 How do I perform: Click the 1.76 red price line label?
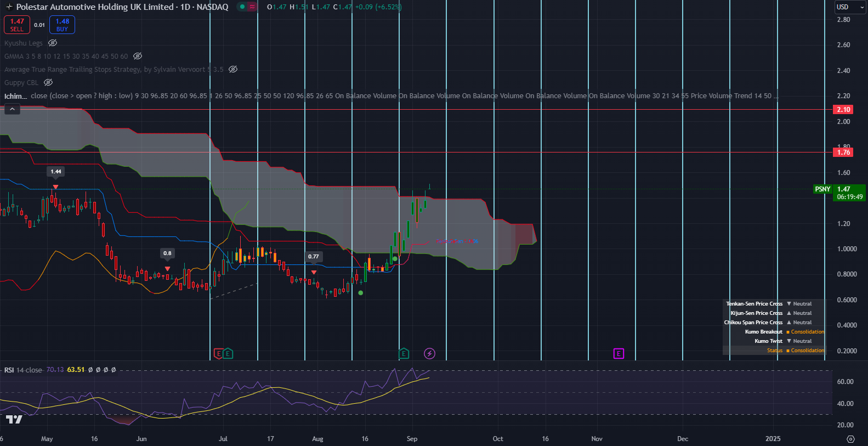(843, 153)
